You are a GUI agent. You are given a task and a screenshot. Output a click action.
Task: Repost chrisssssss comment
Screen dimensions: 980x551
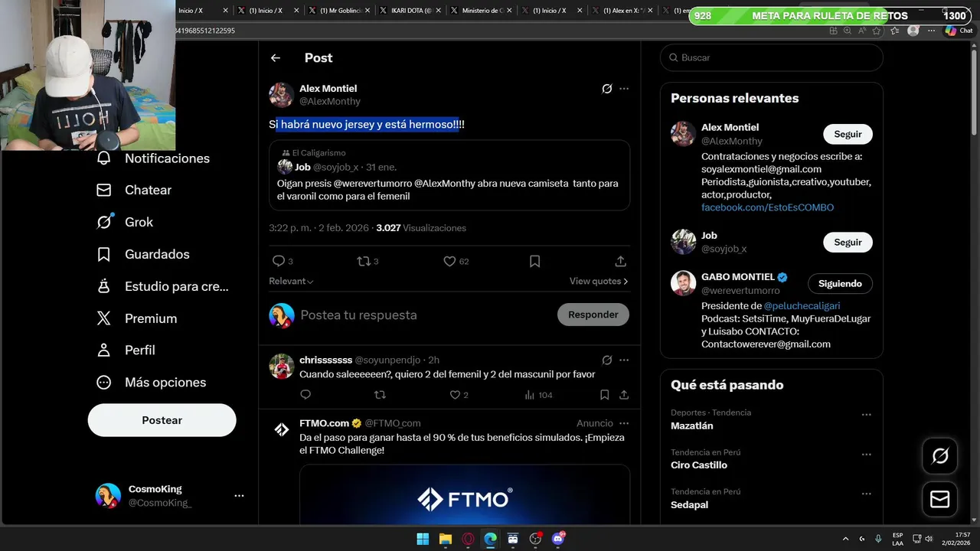[x=380, y=395]
